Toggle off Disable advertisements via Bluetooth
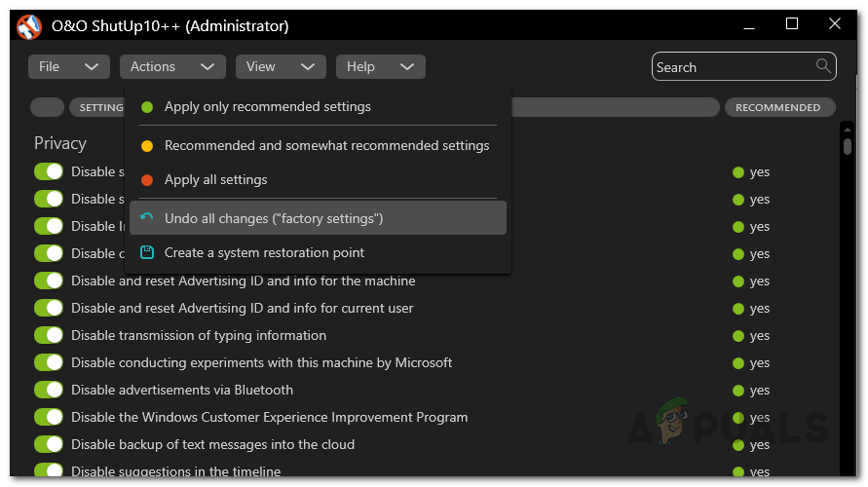Image resolution: width=868 pixels, height=487 pixels. [x=48, y=391]
